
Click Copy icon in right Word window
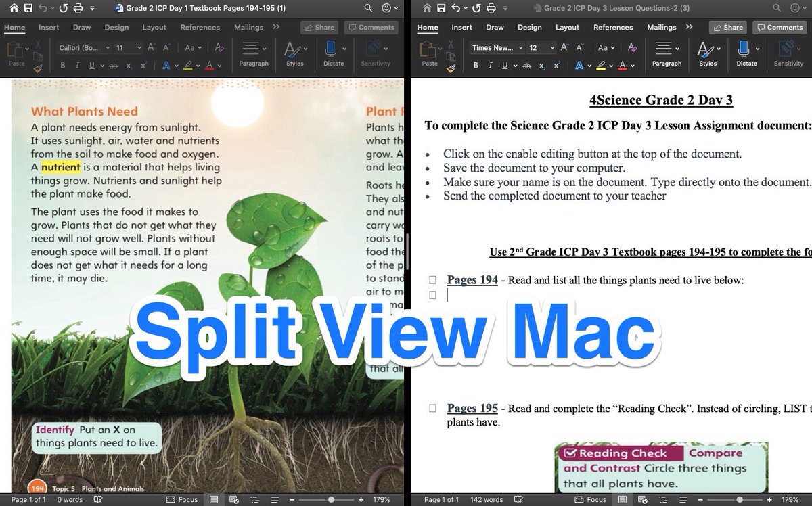[x=451, y=55]
